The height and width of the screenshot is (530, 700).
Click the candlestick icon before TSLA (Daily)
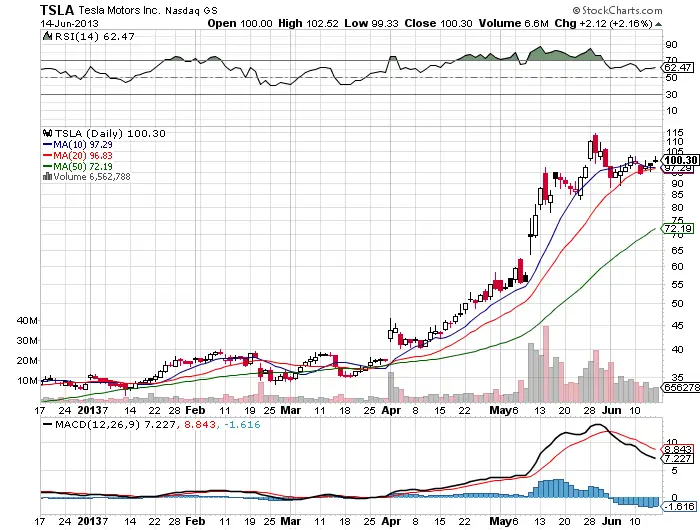point(47,133)
